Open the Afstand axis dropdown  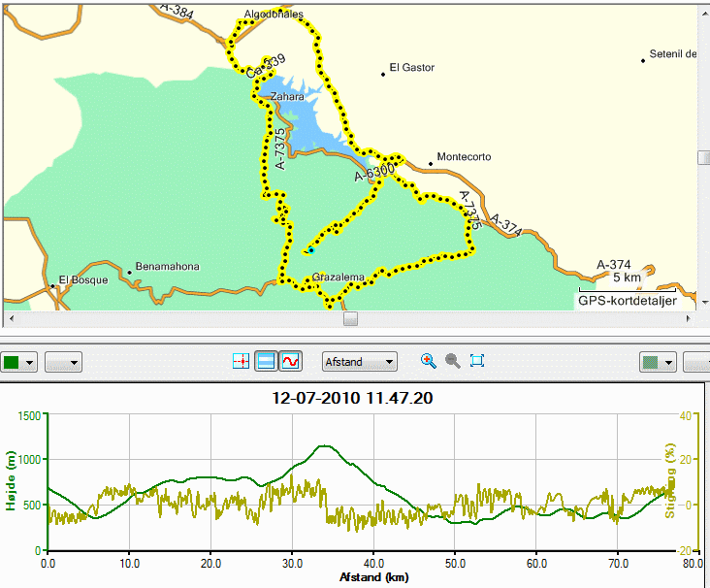[x=360, y=362]
